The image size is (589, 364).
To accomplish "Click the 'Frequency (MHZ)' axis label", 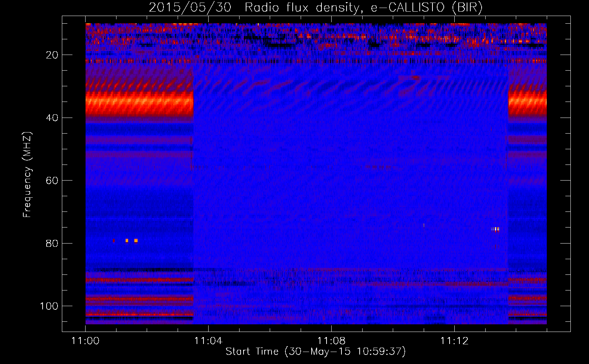I will point(27,174).
